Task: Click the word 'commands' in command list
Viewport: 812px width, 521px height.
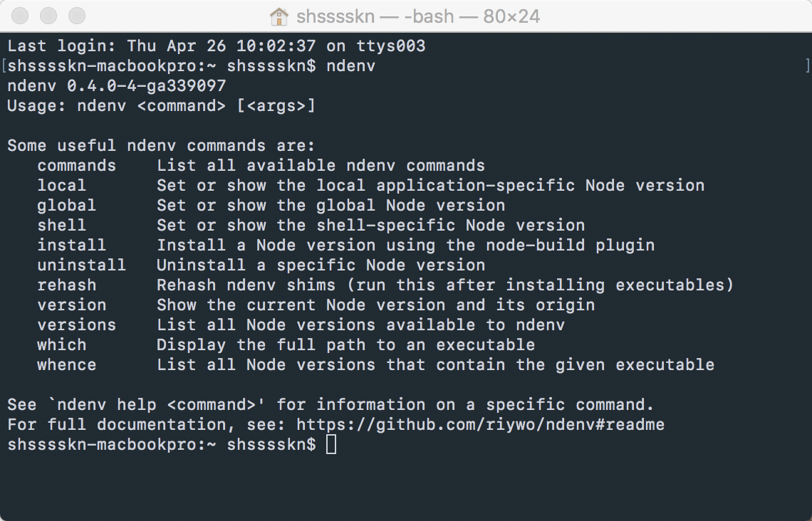Action: click(x=77, y=166)
